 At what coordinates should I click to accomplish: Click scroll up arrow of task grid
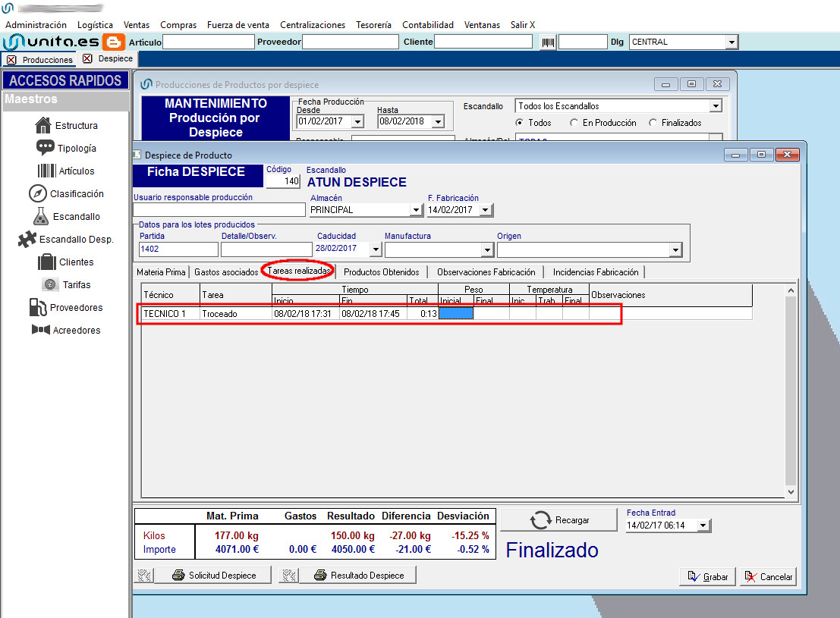click(x=791, y=290)
